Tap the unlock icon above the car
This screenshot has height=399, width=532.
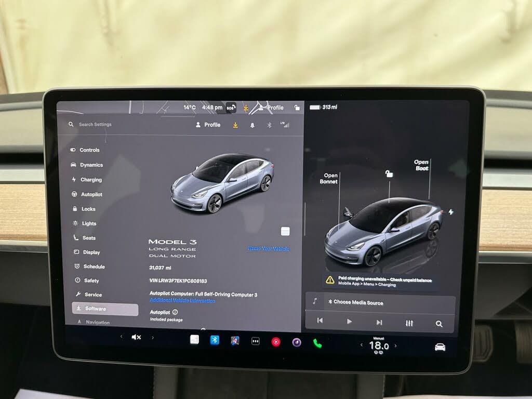389,174
